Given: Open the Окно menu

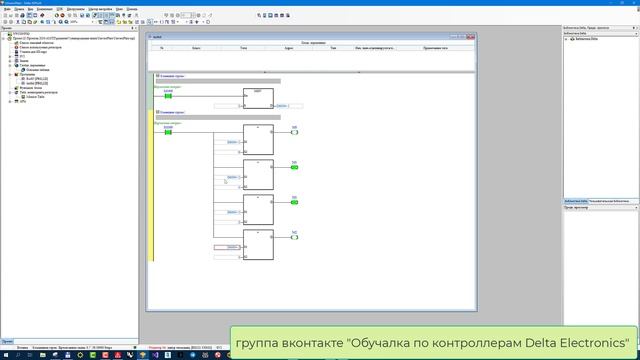Looking at the screenshot, I should coord(119,9).
